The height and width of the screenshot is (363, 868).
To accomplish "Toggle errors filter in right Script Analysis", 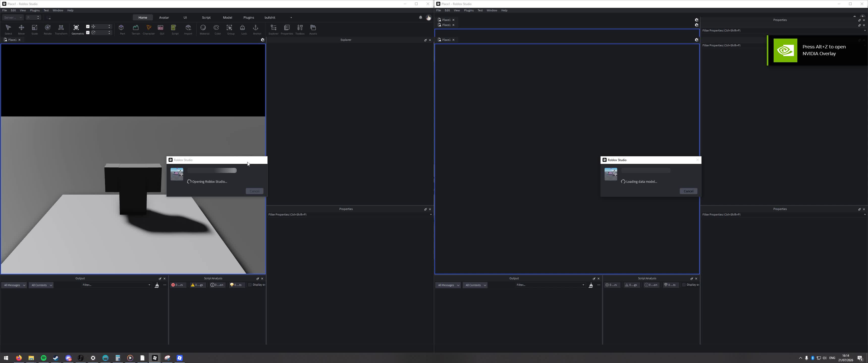I will 612,285.
